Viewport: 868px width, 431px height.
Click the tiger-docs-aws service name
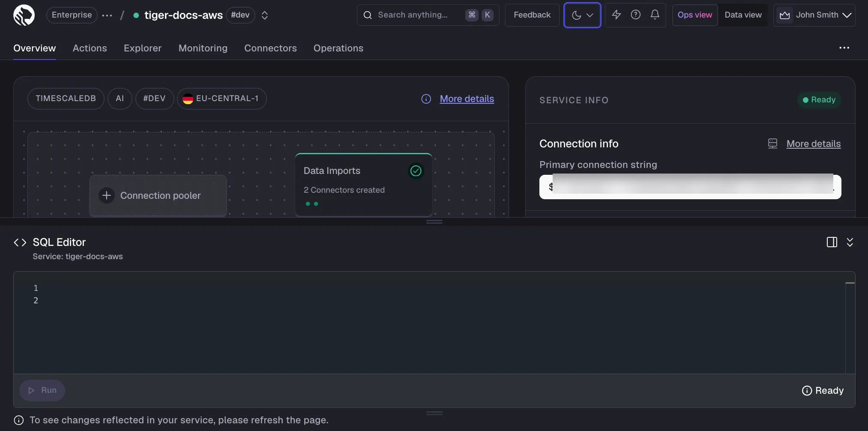click(x=183, y=15)
